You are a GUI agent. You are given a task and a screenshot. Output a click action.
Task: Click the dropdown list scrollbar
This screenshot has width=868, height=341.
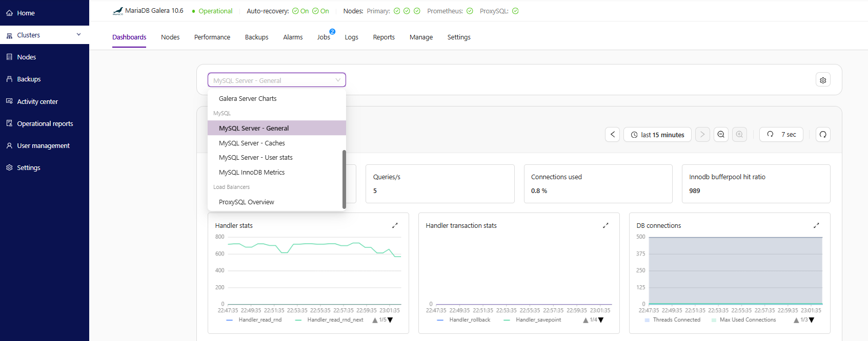344,179
